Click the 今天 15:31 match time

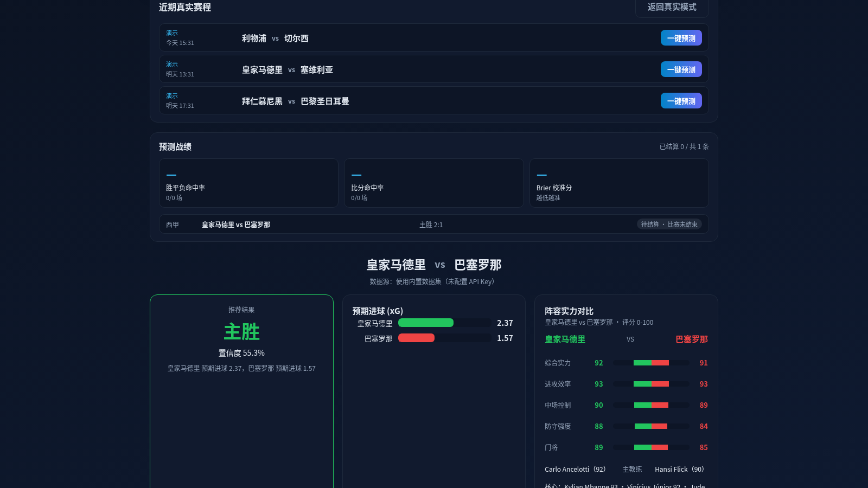180,43
